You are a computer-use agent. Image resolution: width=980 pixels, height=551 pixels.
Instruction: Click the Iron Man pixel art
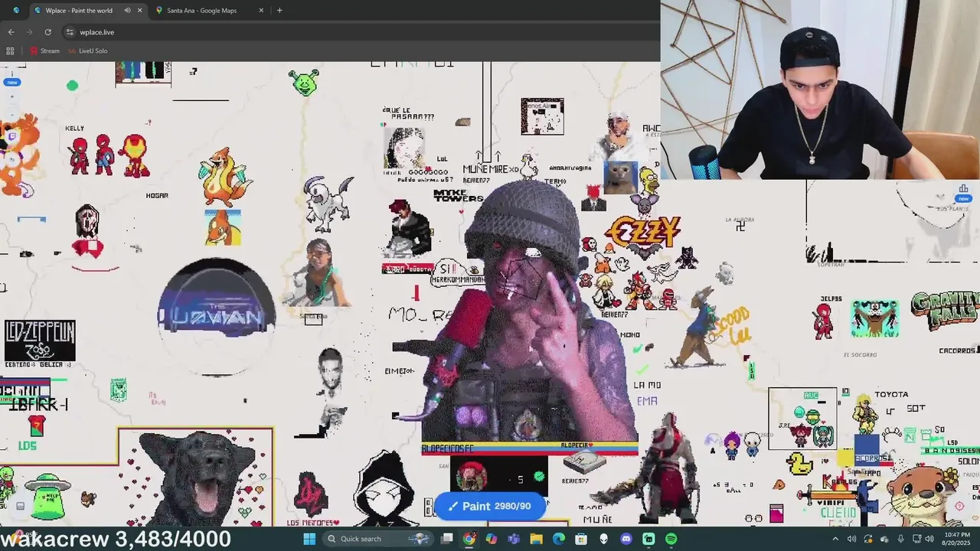point(135,155)
